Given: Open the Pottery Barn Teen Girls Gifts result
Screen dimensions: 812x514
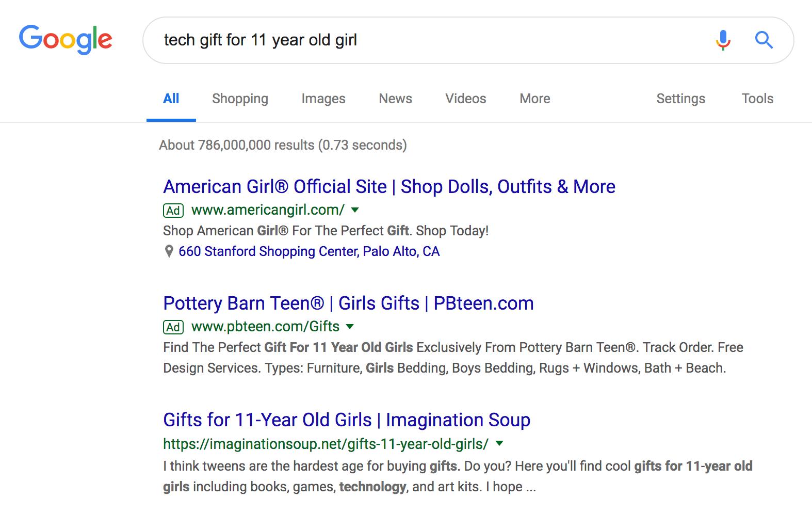Looking at the screenshot, I should [x=348, y=303].
